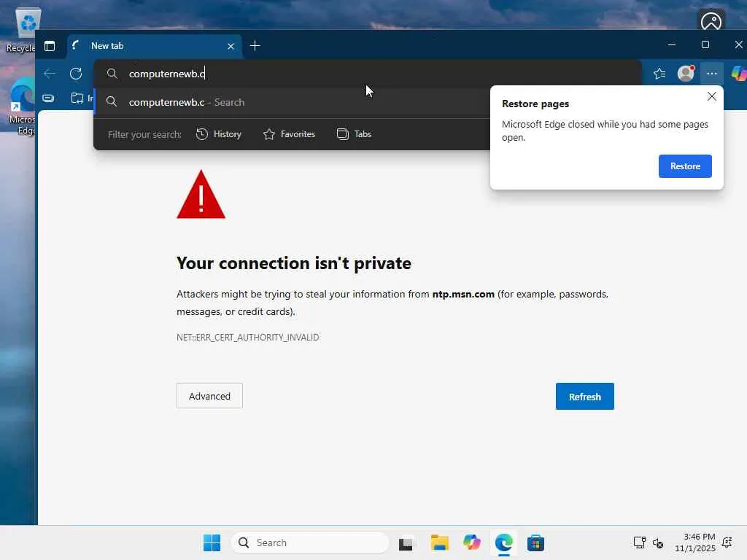
Task: Open the Edge profile avatar
Action: 686,74
